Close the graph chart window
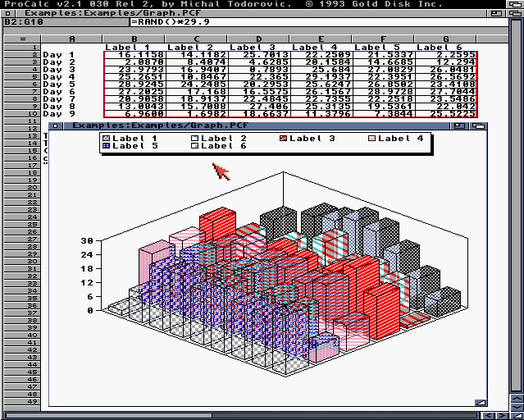Viewport: 524px width, 420px height. tap(56, 126)
